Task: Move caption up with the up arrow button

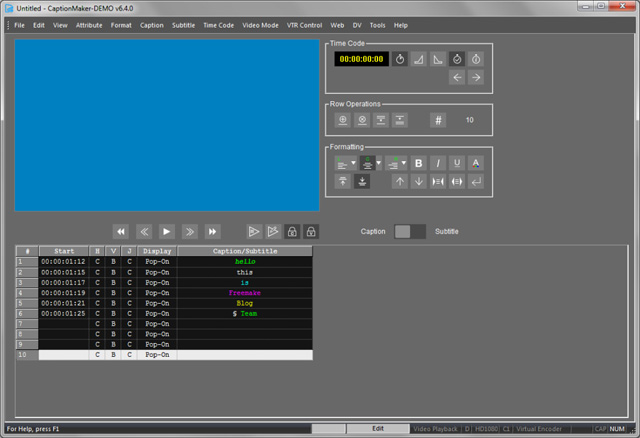Action: [x=400, y=181]
